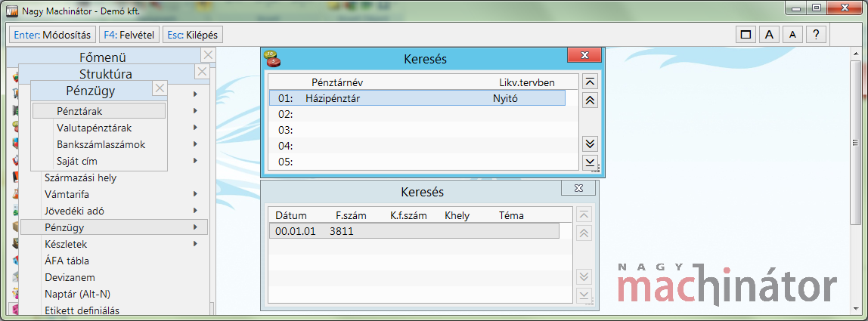Expand the highlighted Pénzügy row arrow

[195, 227]
